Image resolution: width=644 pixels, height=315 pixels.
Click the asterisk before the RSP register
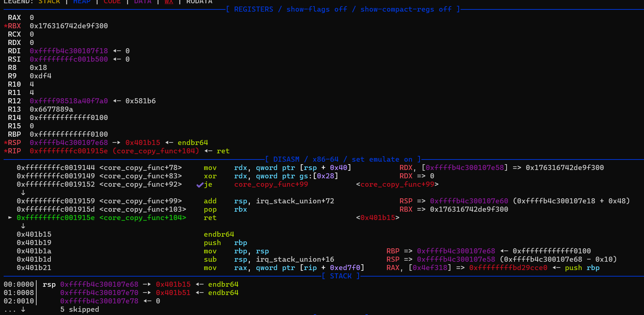(x=6, y=143)
